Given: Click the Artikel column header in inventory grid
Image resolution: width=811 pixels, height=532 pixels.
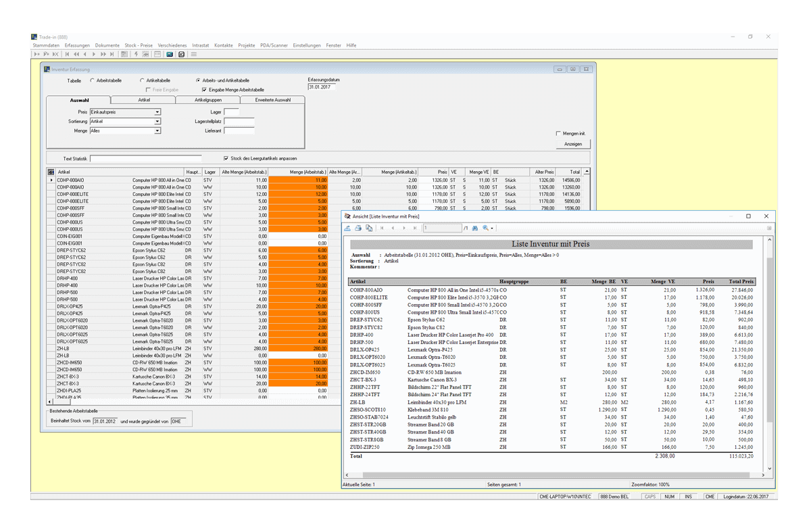Looking at the screenshot, I should click(x=120, y=172).
